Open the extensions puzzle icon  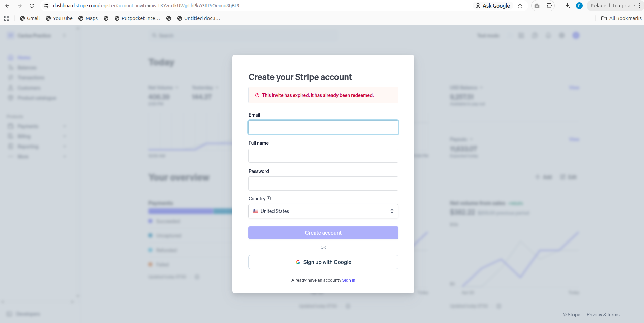[549, 6]
